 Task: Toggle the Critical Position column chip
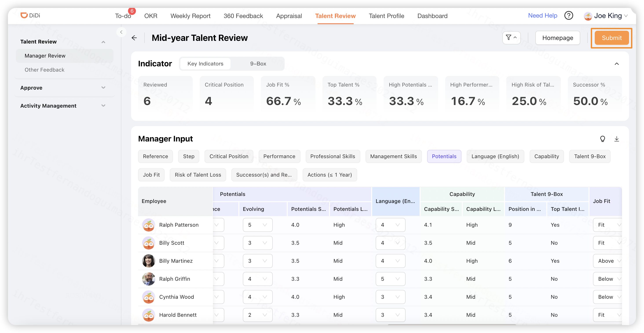[229, 156]
